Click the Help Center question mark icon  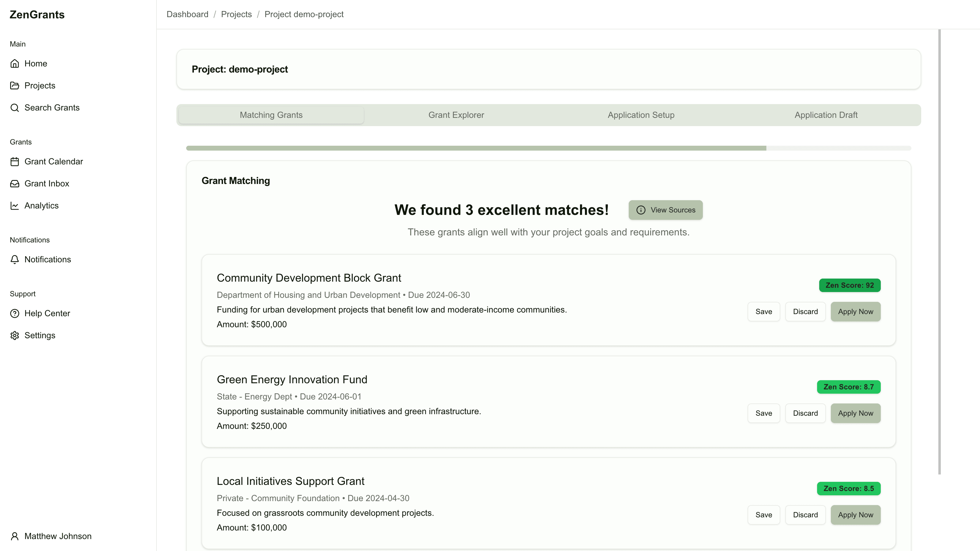coord(15,313)
